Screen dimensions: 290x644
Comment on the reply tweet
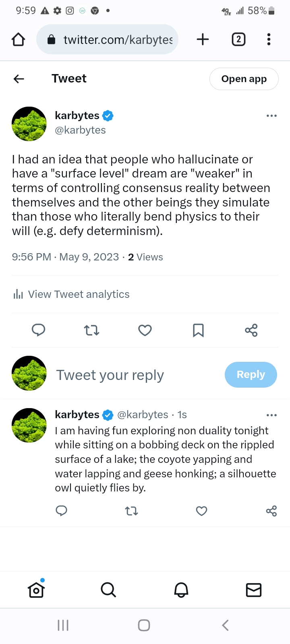point(61,511)
